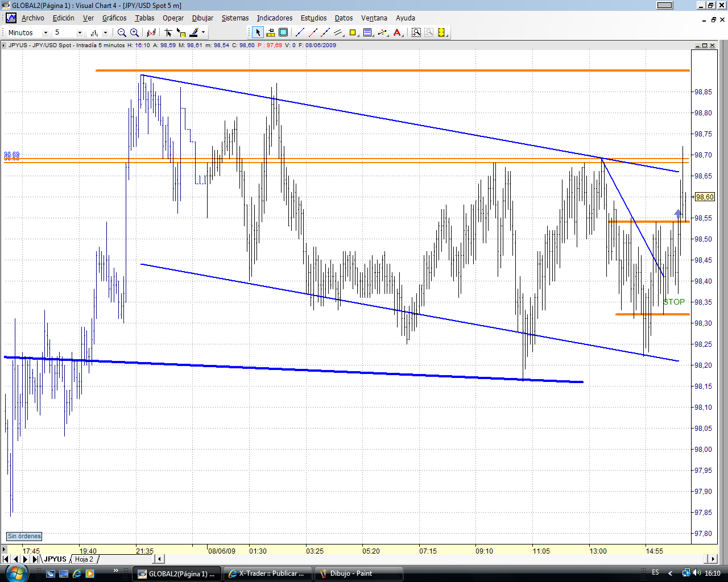
Task: Select the arrow pointer tool
Action: coord(258,32)
